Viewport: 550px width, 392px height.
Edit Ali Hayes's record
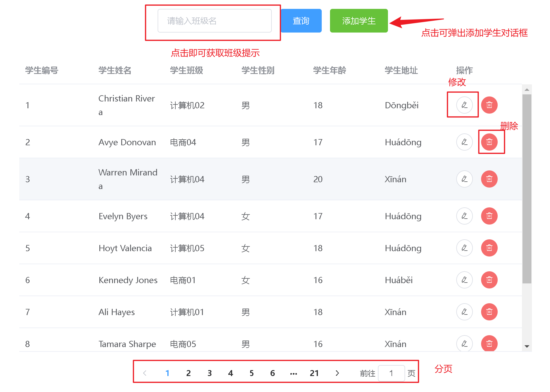click(464, 312)
